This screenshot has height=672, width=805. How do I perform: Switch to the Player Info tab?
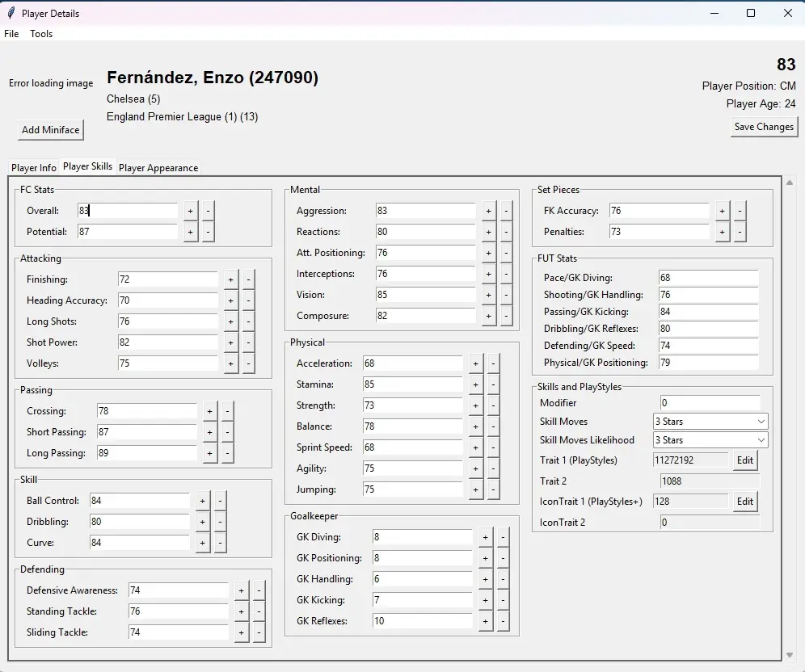[34, 168]
